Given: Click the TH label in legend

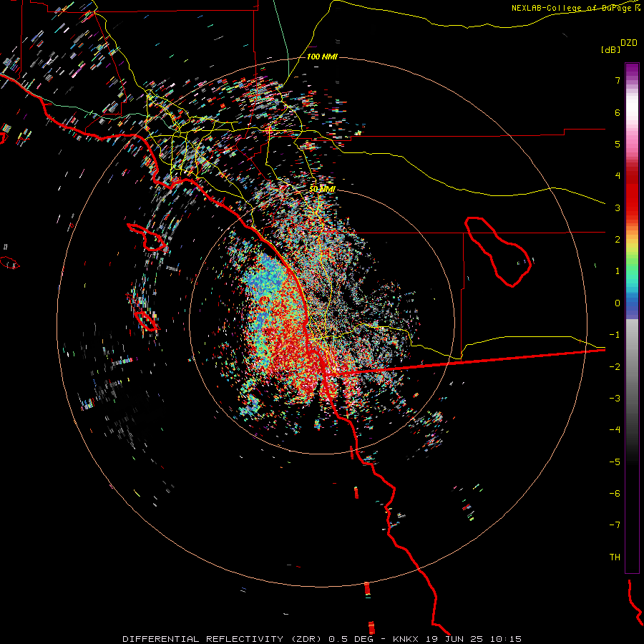Looking at the screenshot, I should [615, 557].
